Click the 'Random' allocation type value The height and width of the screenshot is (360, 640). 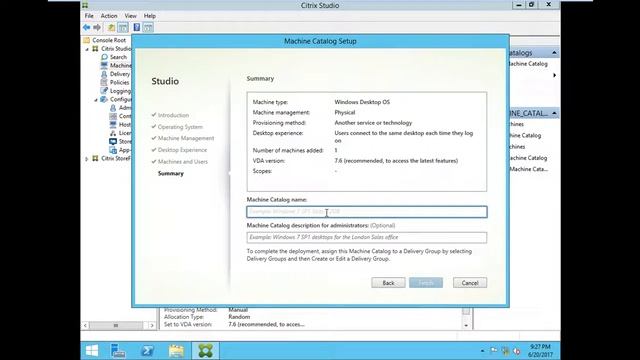pyautogui.click(x=239, y=317)
